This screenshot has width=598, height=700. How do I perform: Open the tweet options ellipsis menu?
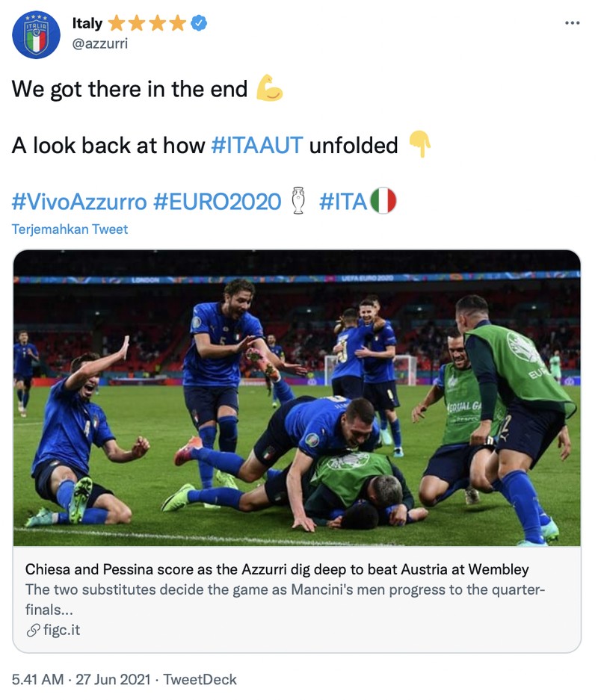(573, 23)
